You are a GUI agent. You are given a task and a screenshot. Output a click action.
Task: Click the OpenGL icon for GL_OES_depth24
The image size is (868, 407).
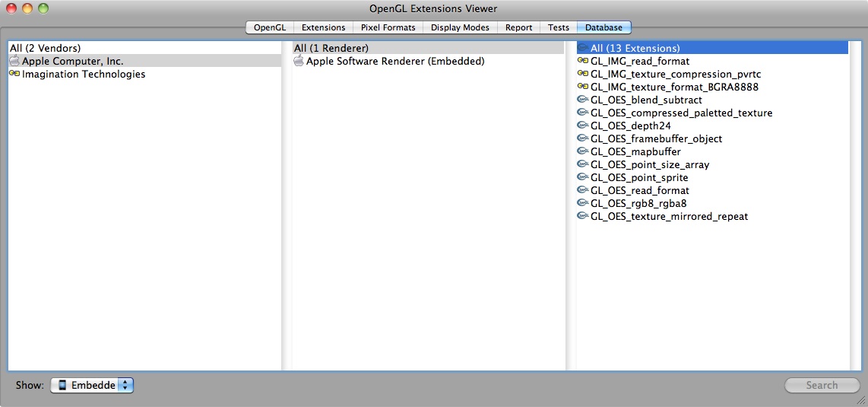click(x=582, y=126)
